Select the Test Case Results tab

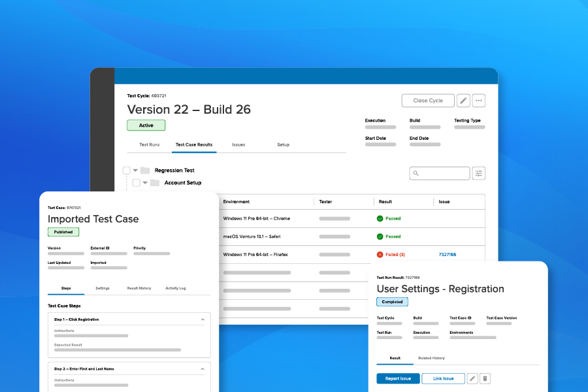(194, 145)
